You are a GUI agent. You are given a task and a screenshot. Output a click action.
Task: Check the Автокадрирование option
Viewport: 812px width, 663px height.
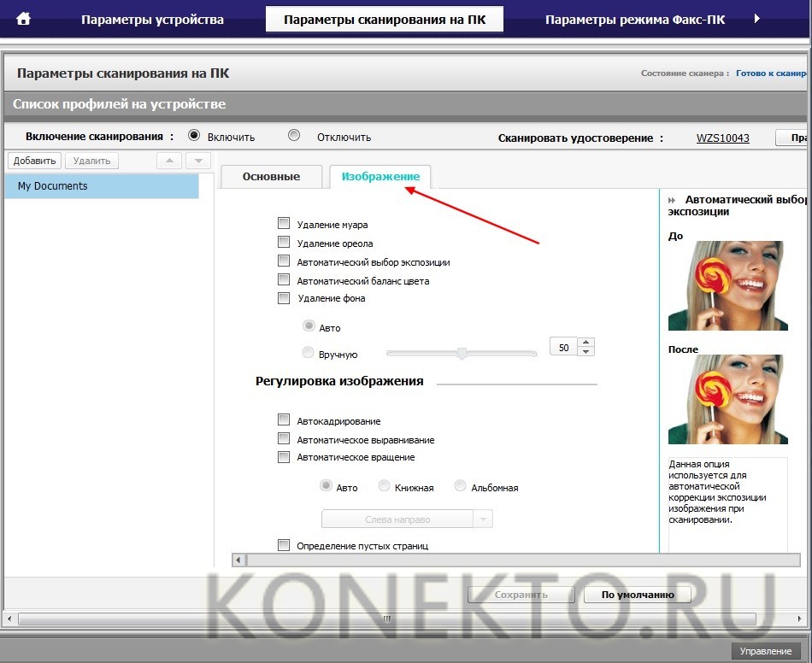[284, 420]
